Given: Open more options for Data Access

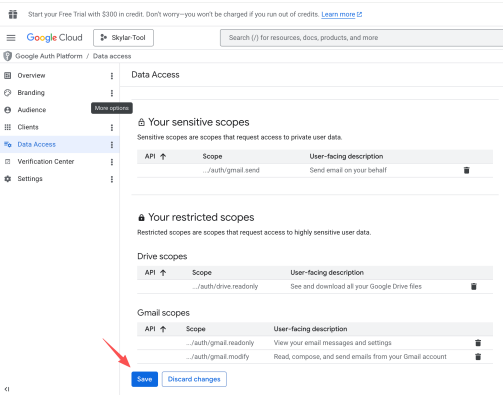Looking at the screenshot, I should point(112,145).
